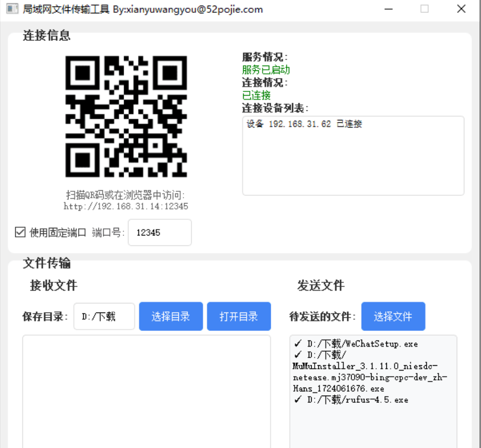The width and height of the screenshot is (481, 448).
Task: Click the 选择目录 button
Action: click(171, 316)
